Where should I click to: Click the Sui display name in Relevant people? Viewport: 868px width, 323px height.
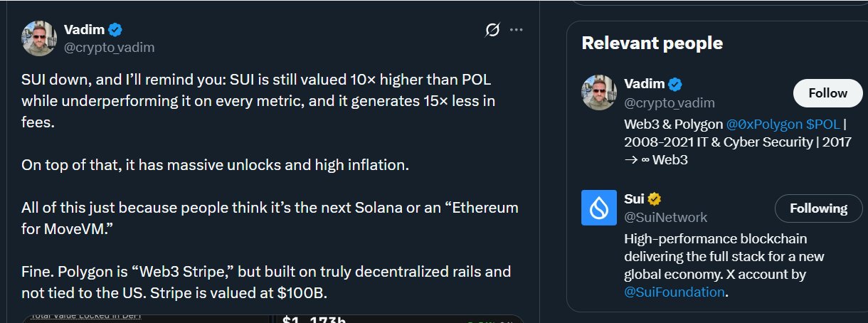[x=633, y=199]
